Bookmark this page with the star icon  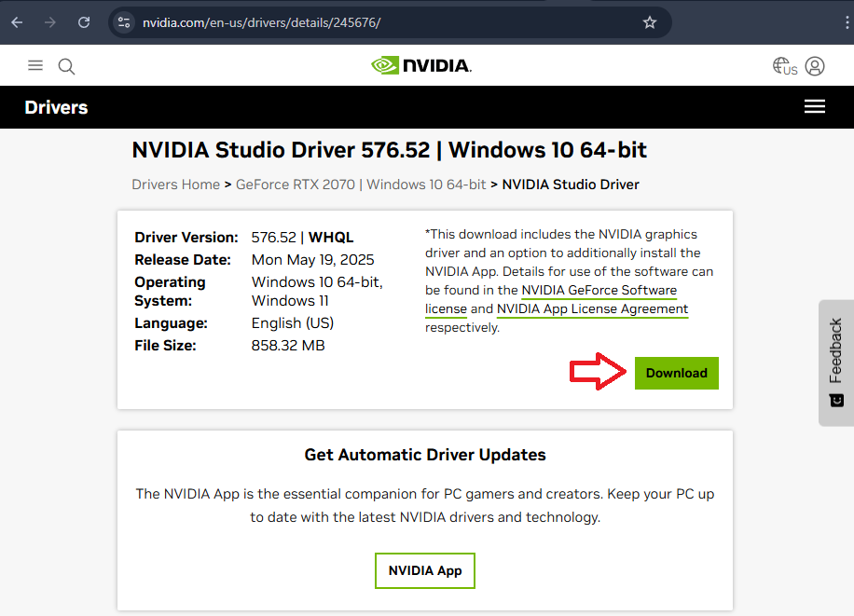650,22
